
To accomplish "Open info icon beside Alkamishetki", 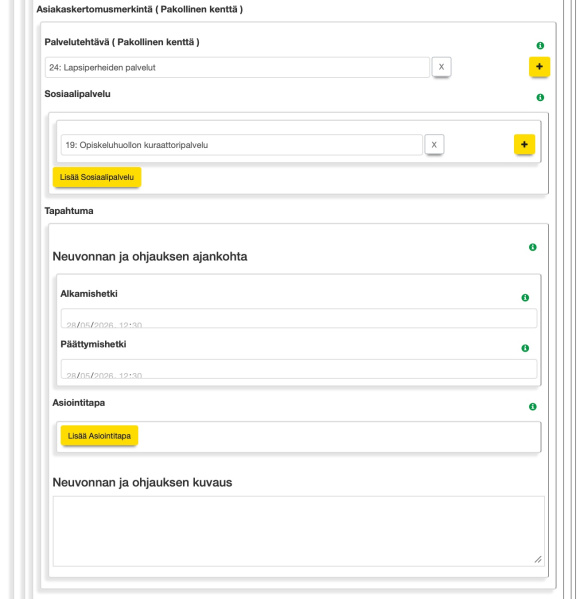I will 525,298.
